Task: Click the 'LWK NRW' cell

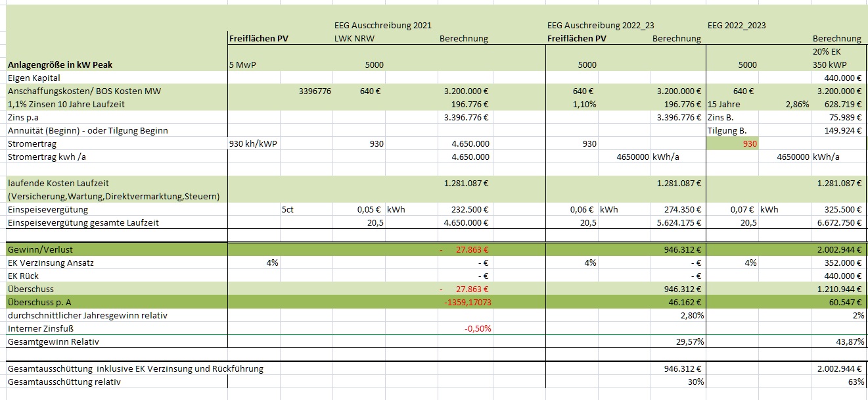Action: click(x=354, y=38)
